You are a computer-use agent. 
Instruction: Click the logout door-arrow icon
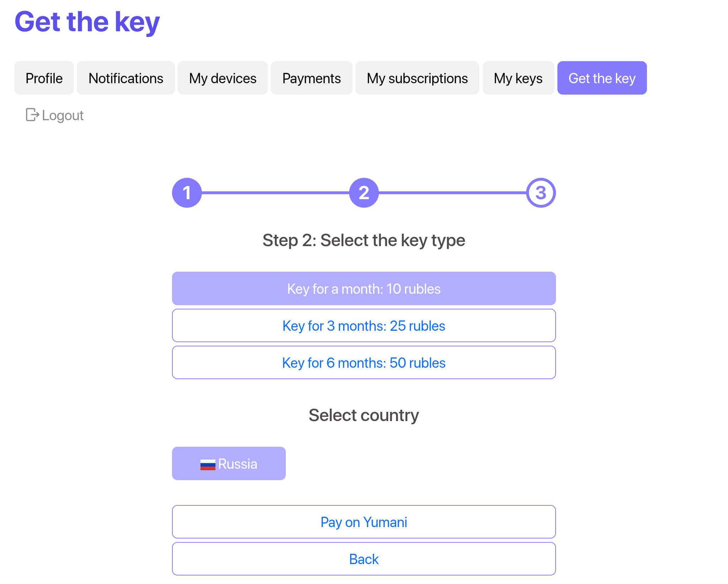[32, 115]
